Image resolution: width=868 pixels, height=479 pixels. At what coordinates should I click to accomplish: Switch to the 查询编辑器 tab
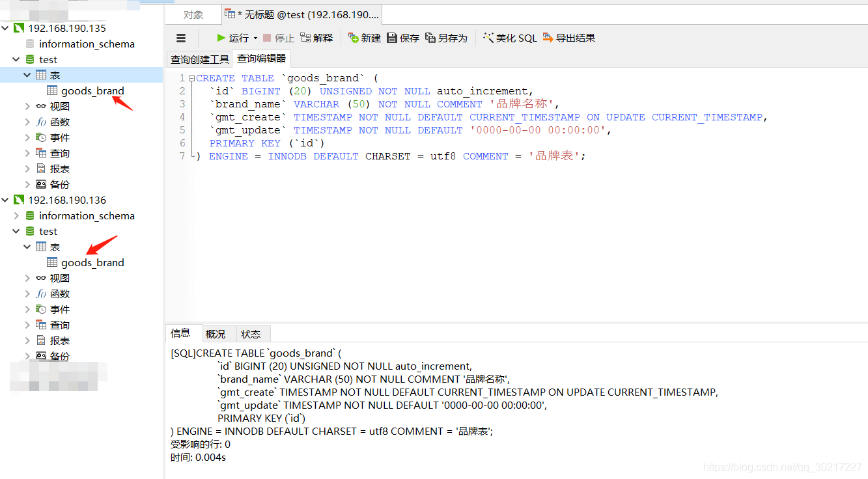pyautogui.click(x=261, y=59)
